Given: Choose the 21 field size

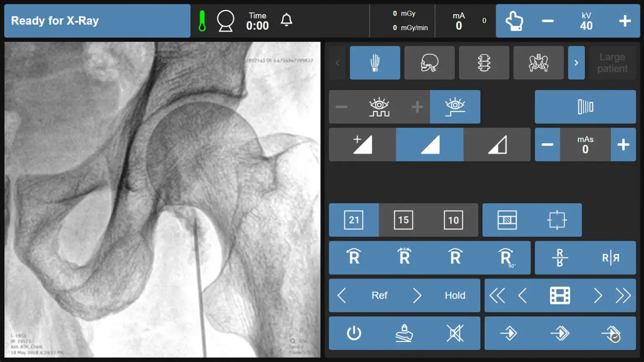Looking at the screenshot, I should (354, 220).
